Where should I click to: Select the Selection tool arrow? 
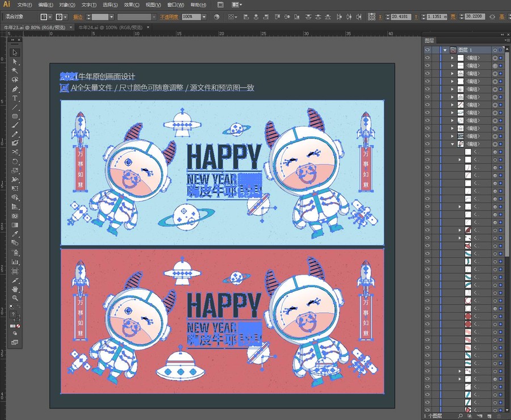click(x=15, y=52)
